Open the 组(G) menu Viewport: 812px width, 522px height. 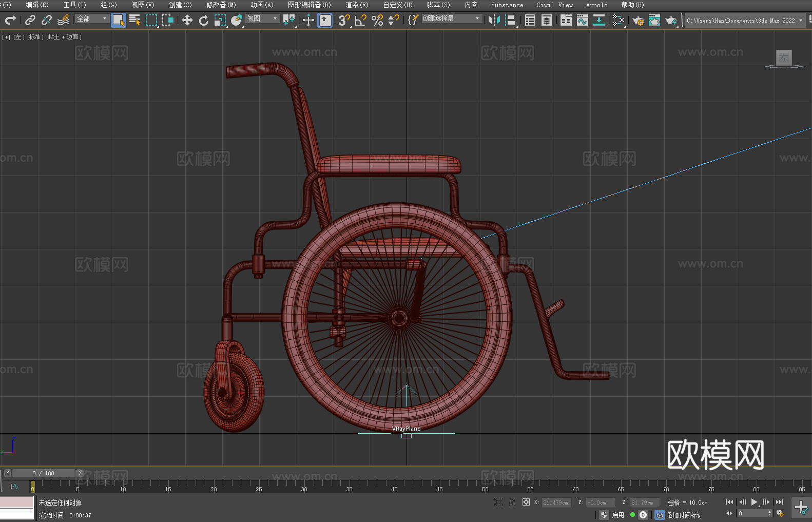pyautogui.click(x=109, y=5)
